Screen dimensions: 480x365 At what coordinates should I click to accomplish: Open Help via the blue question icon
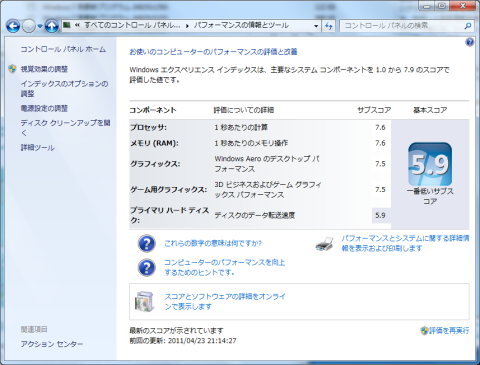[469, 42]
